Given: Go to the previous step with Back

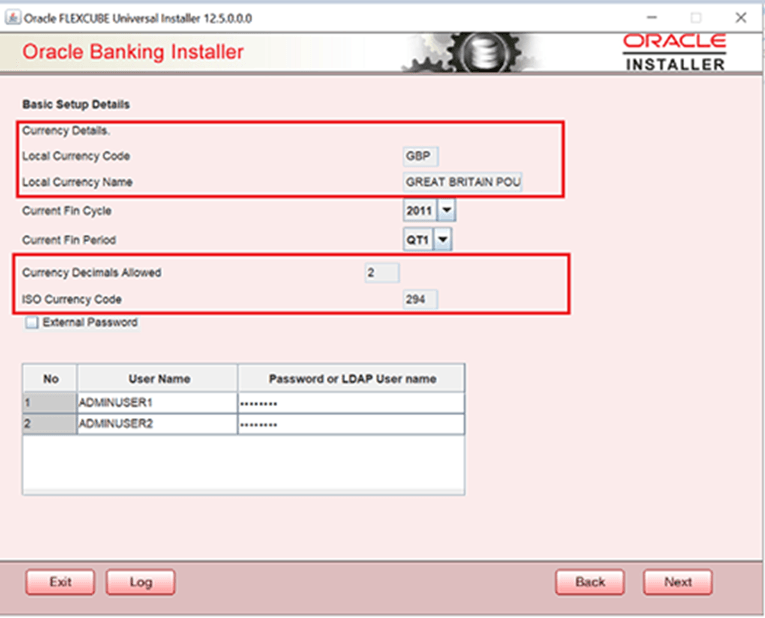Looking at the screenshot, I should click(x=590, y=582).
